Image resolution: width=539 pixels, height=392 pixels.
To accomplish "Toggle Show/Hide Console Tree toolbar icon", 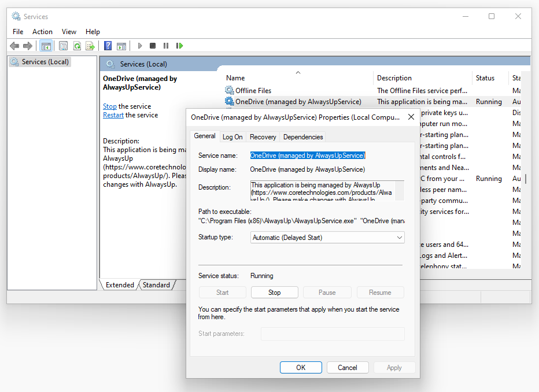I will pos(46,46).
